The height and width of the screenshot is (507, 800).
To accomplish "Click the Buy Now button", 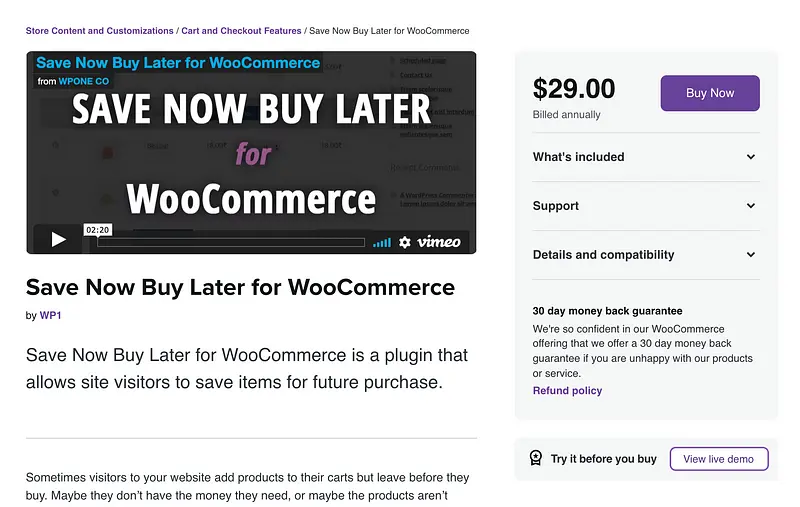I will click(710, 93).
